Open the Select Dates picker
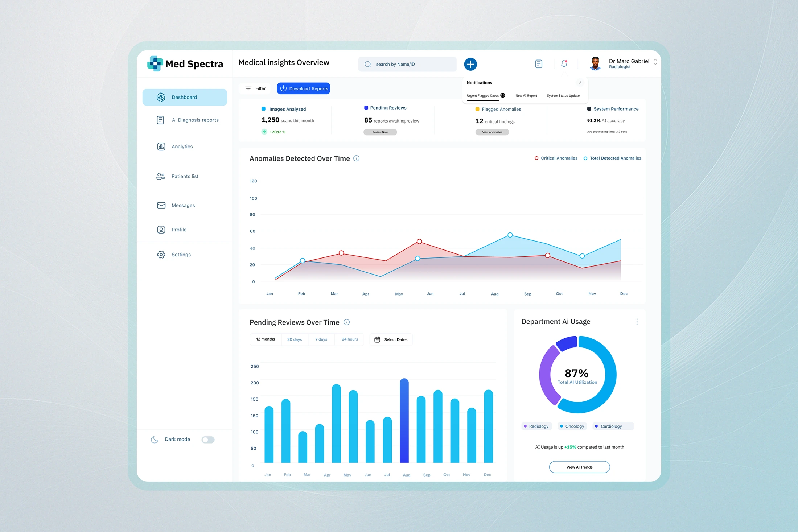The image size is (798, 532). pos(391,339)
